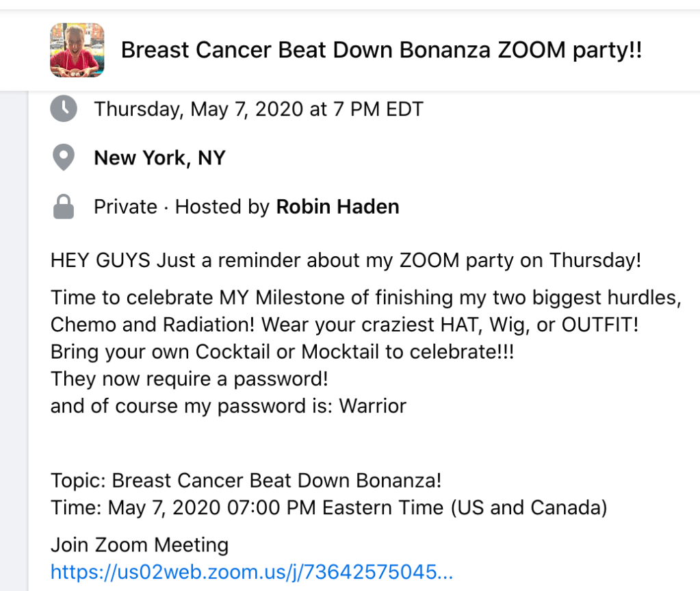Click the event thumbnail photo in header

pyautogui.click(x=77, y=50)
